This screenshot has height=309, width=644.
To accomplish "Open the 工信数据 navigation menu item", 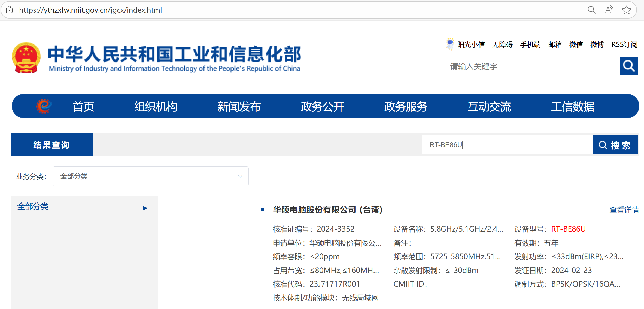I will 573,107.
